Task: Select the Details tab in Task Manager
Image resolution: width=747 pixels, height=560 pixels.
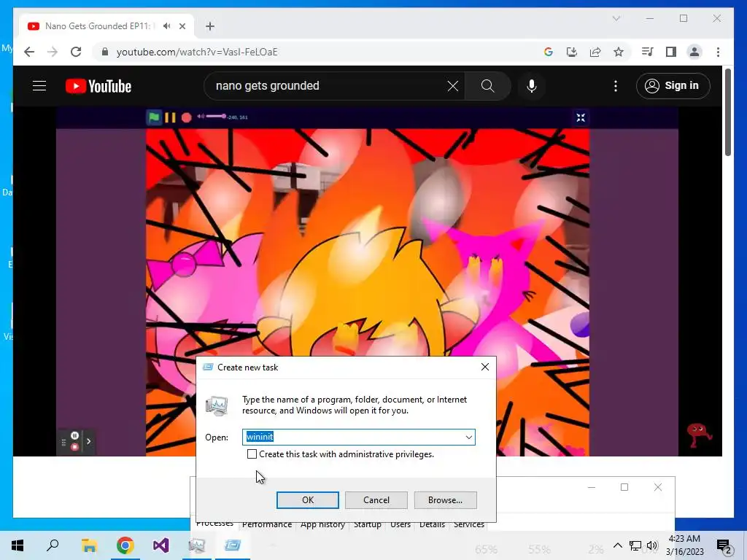Action: [432, 524]
